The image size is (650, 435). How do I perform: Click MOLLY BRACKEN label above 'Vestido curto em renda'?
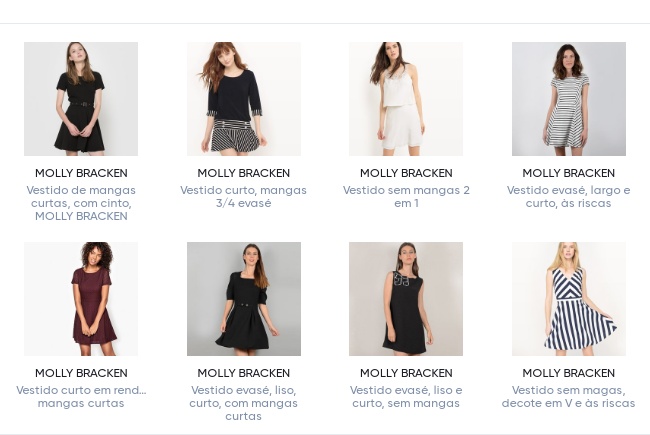pos(81,373)
